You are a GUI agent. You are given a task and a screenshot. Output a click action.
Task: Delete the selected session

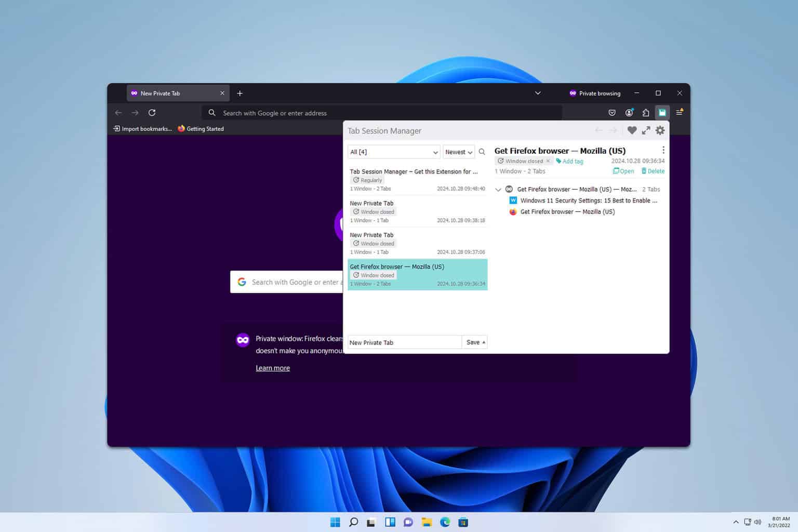653,171
